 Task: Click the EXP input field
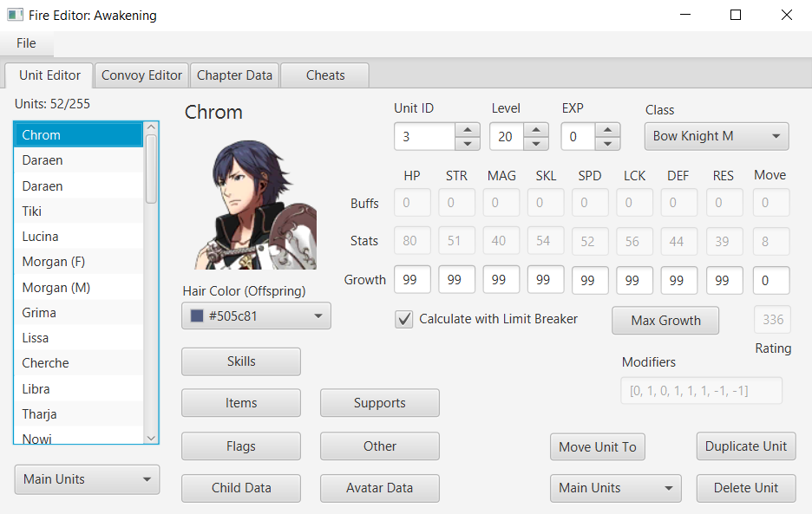pyautogui.click(x=578, y=137)
